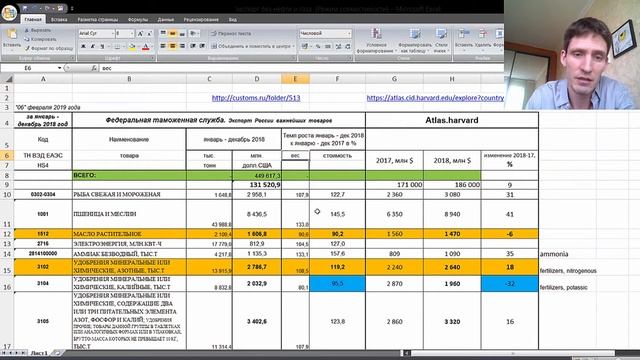Viewport: 640px width, 360px height.
Task: Click Формат по образцу (Format Painter)
Action: click(x=49, y=49)
